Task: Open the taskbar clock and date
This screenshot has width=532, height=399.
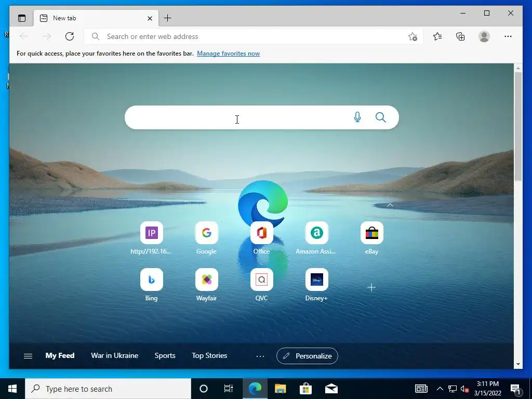Action: 487,389
